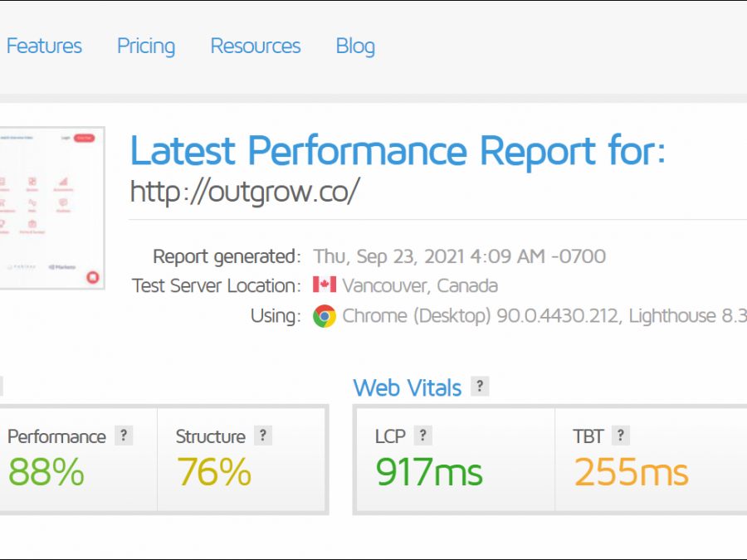
Task: Click the Latest Performance Report heading
Action: [x=398, y=152]
